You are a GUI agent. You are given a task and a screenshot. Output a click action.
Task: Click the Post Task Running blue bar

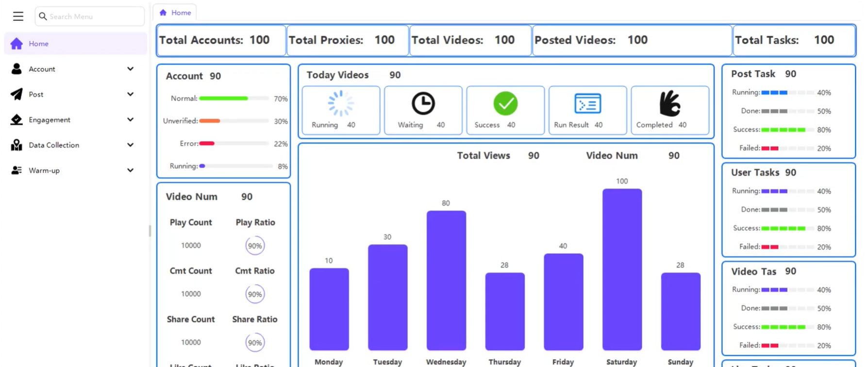pyautogui.click(x=774, y=93)
